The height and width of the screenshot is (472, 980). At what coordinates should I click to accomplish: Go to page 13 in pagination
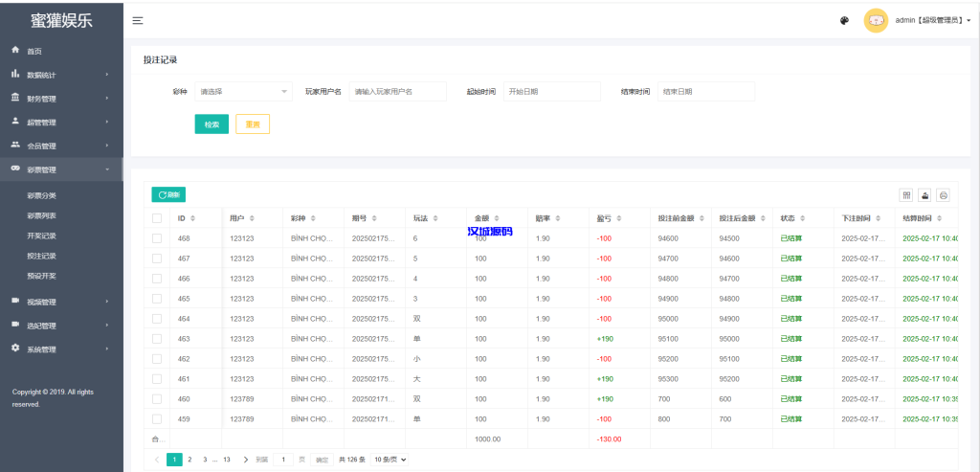(227, 460)
